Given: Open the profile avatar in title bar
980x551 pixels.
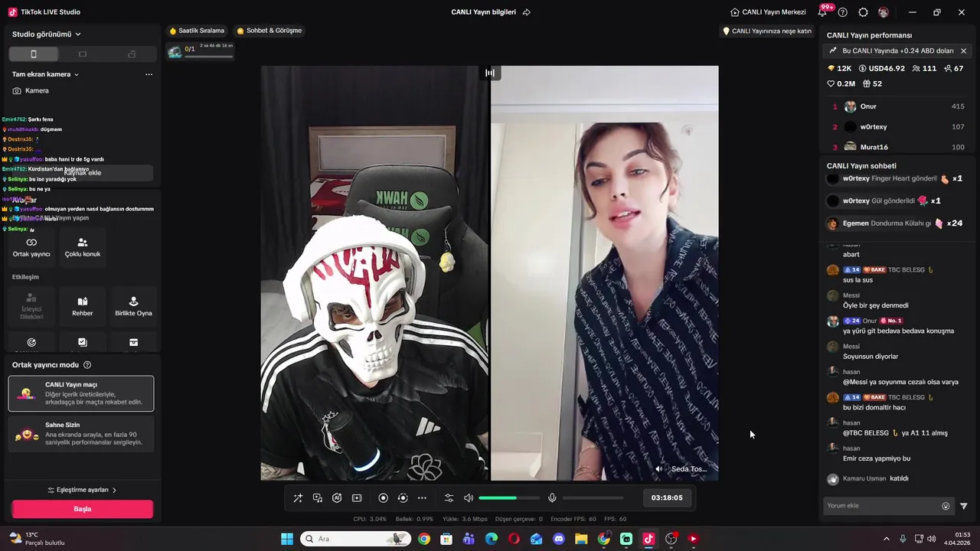Looking at the screenshot, I should point(884,12).
